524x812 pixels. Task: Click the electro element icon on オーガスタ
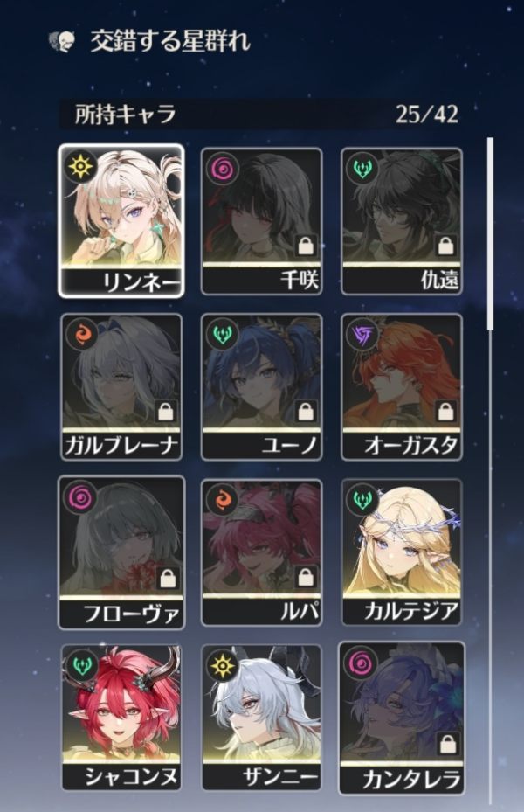point(362,334)
